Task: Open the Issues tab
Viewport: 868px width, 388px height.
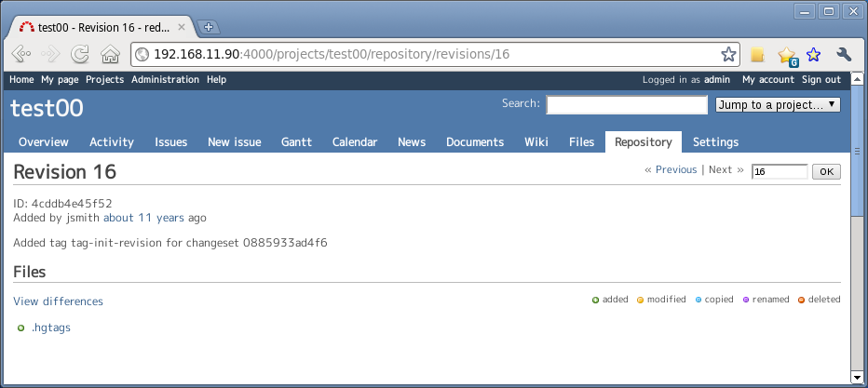Action: [171, 142]
